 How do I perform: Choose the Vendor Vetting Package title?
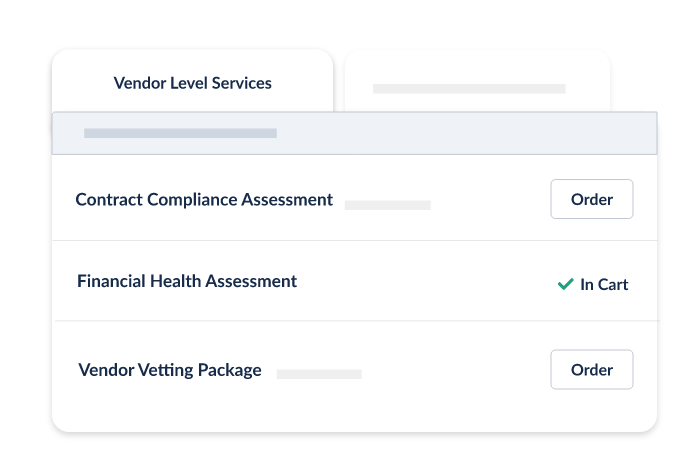[170, 370]
